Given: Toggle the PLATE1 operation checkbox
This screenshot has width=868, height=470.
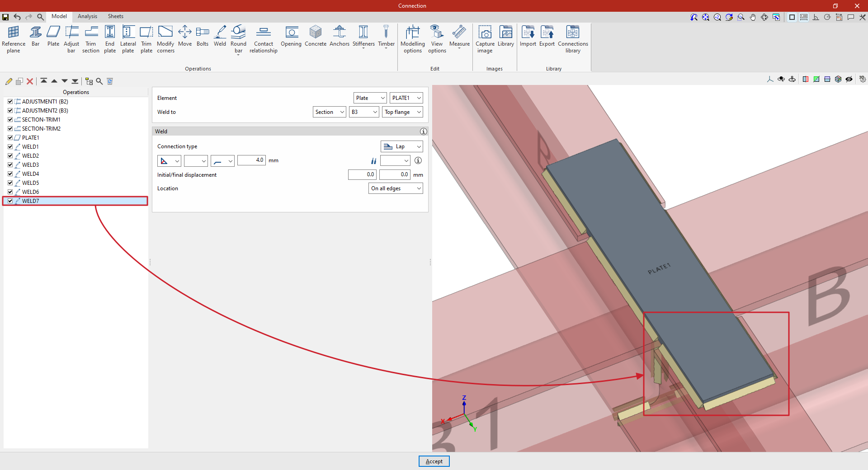Looking at the screenshot, I should coord(10,138).
